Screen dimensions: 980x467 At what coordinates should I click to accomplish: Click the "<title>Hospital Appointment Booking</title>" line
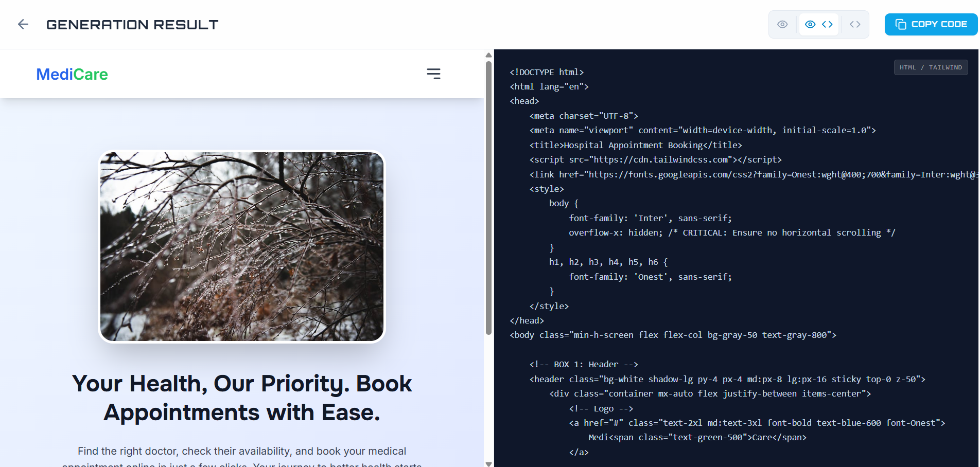coord(636,145)
